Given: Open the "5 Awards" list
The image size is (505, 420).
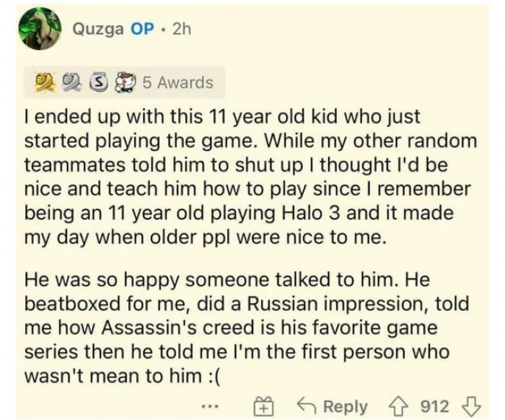Looking at the screenshot, I should click(x=177, y=82).
